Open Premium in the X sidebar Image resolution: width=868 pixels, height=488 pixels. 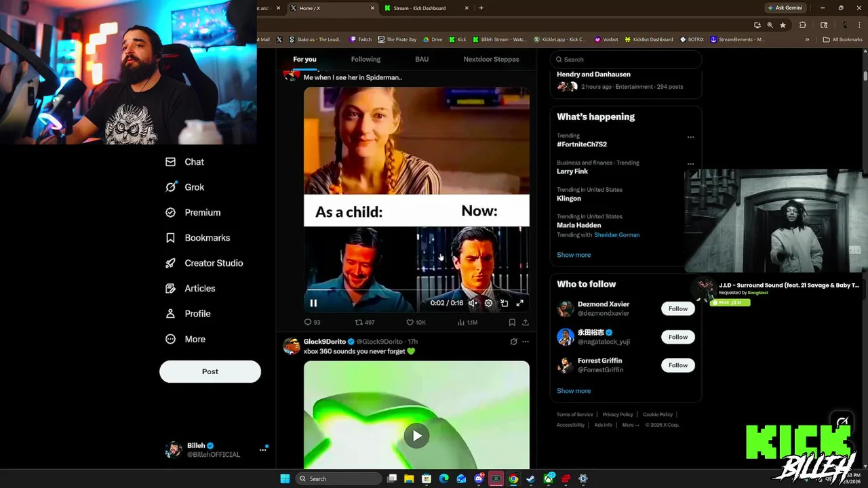click(193, 212)
